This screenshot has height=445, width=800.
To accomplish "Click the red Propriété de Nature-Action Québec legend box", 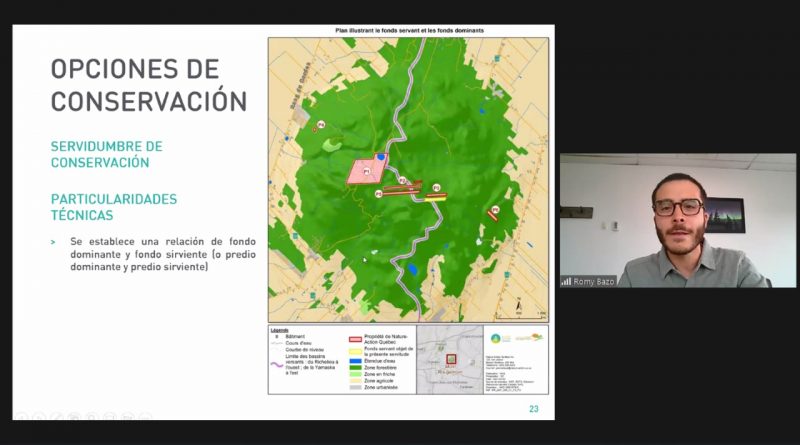I will (x=354, y=340).
